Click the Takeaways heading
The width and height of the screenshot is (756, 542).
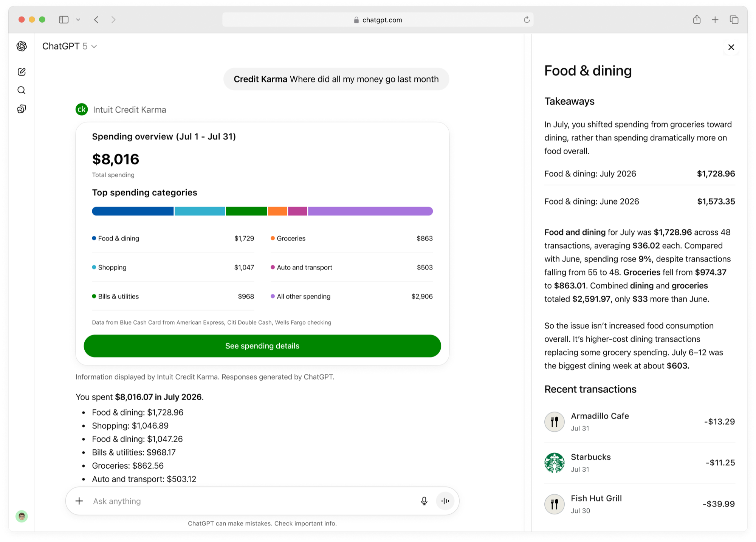coord(569,101)
